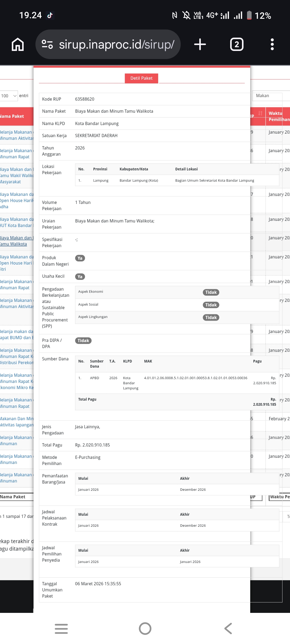Click the Waktu Pemilihan column header
290x644 pixels.
point(278,116)
